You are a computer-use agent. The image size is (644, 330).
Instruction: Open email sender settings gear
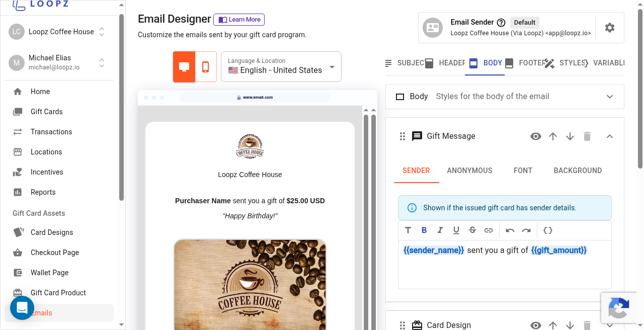pyautogui.click(x=610, y=28)
